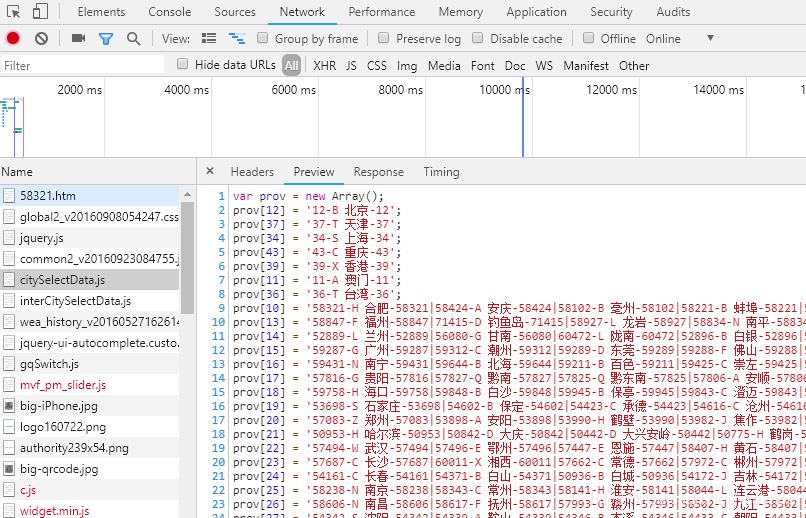This screenshot has height=518, width=806.
Task: Toggle the overview waterfall view icon
Action: tap(237, 39)
